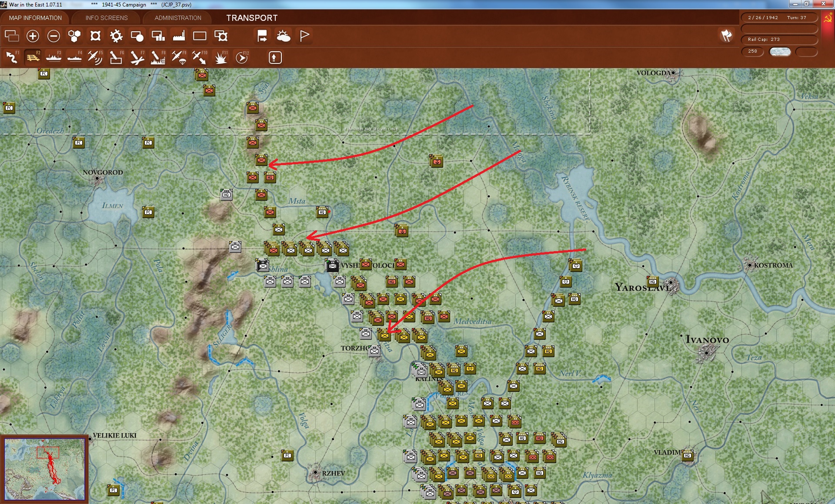
Task: Zoom in with the plus icon
Action: (x=33, y=36)
